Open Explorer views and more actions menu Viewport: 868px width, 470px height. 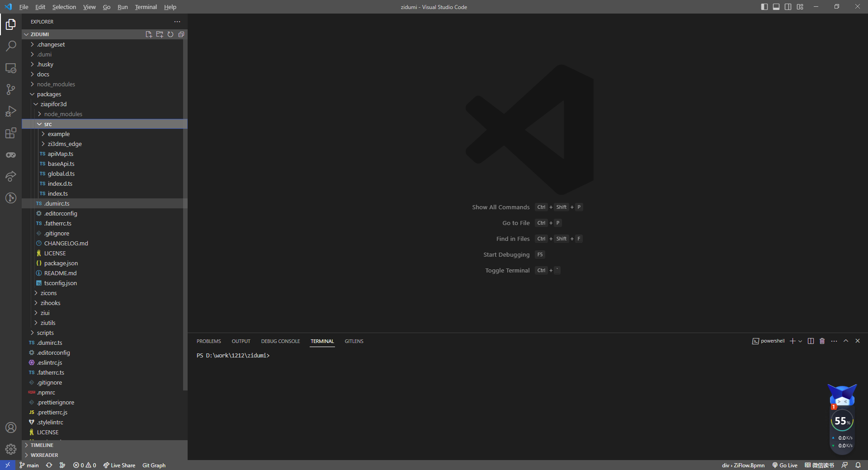pyautogui.click(x=177, y=22)
